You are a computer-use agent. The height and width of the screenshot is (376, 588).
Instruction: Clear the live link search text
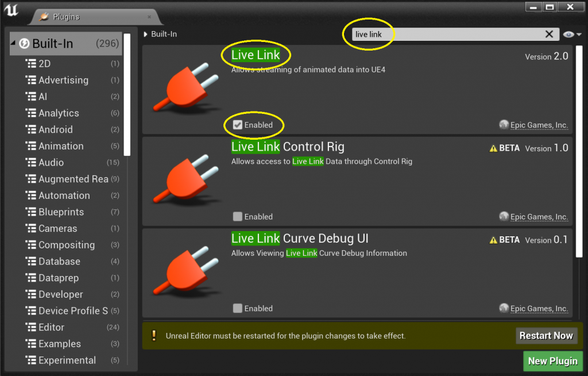[549, 34]
